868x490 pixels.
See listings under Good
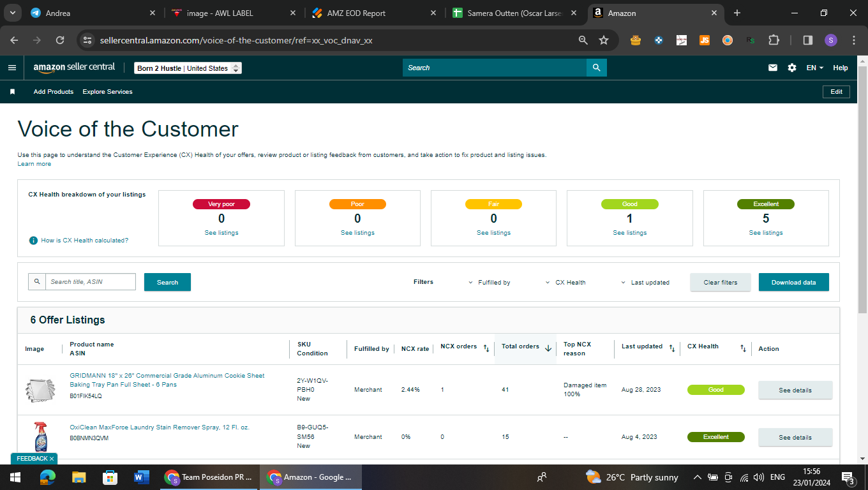[630, 233]
